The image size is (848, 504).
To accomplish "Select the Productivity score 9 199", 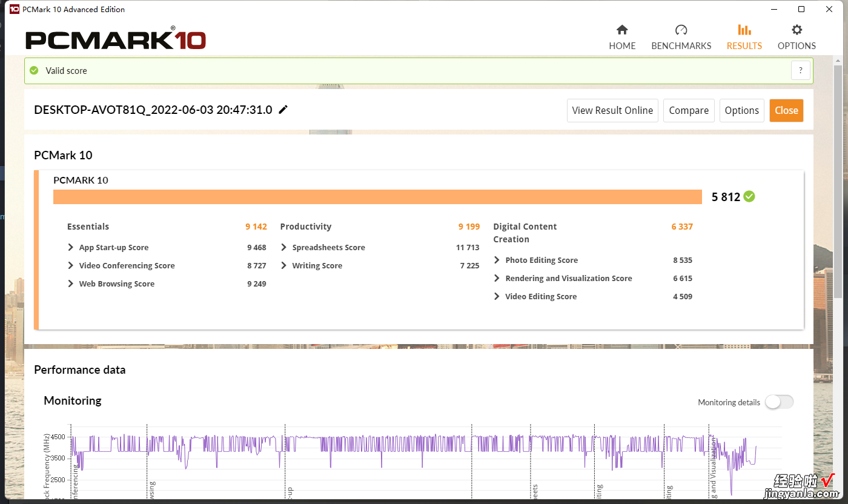I will 469,227.
